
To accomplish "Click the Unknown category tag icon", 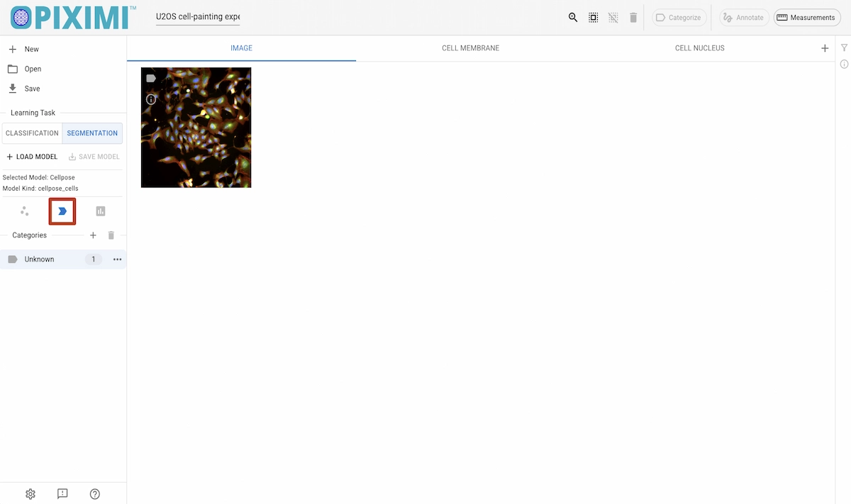I will (x=12, y=259).
